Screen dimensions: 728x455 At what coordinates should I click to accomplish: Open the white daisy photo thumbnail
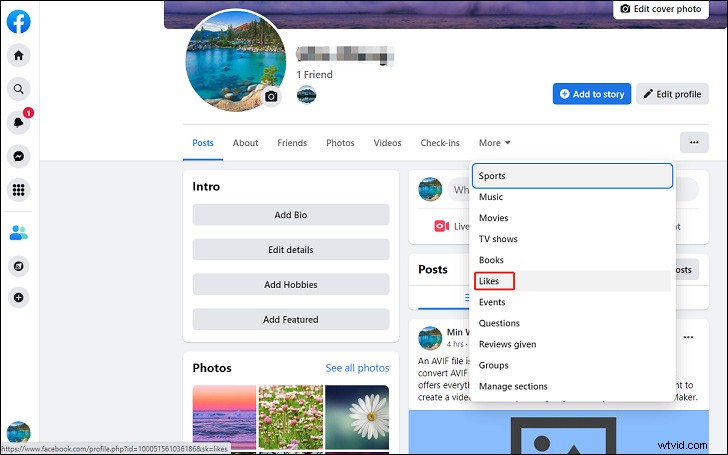pos(357,418)
